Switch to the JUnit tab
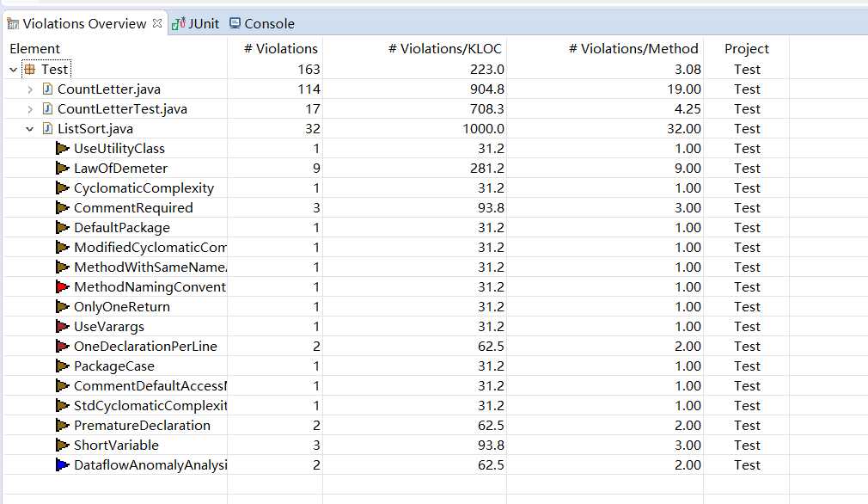The width and height of the screenshot is (868, 504). tap(195, 23)
